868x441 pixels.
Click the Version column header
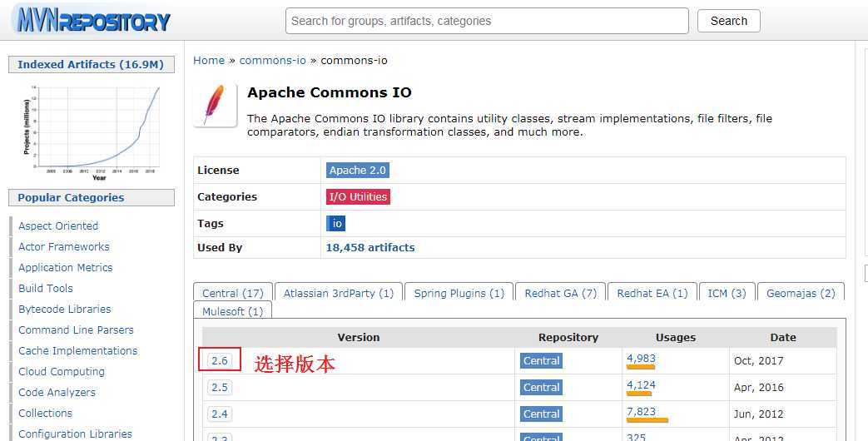[x=359, y=338]
